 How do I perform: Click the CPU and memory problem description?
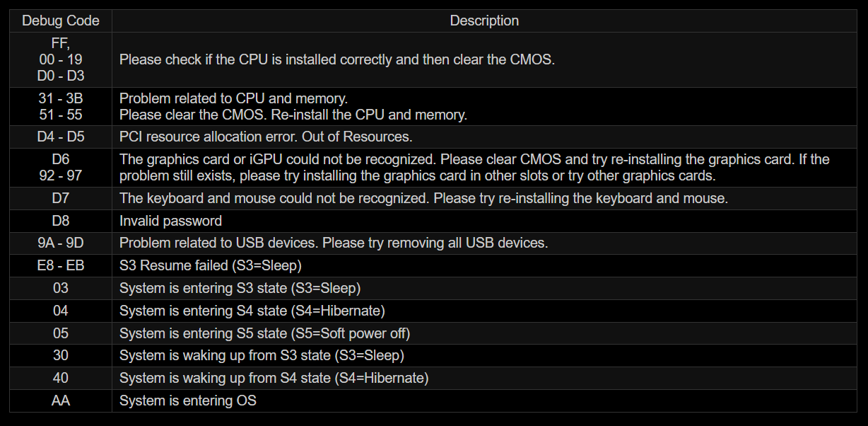pos(293,106)
